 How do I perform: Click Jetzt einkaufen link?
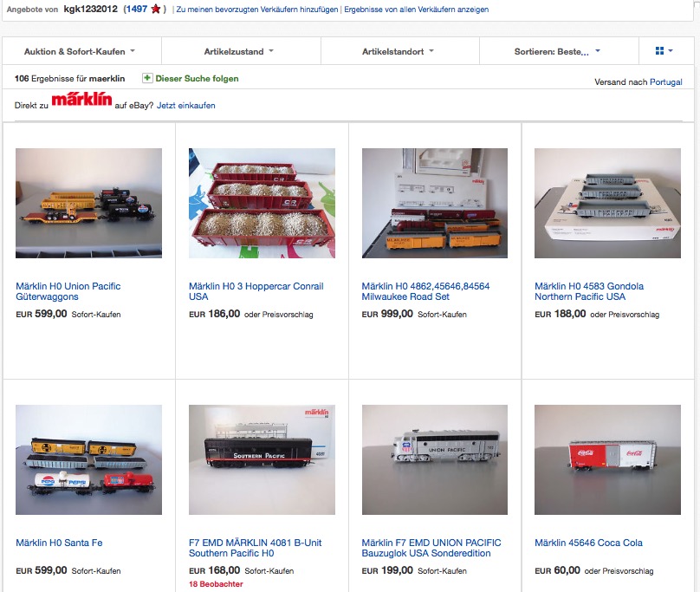[185, 106]
